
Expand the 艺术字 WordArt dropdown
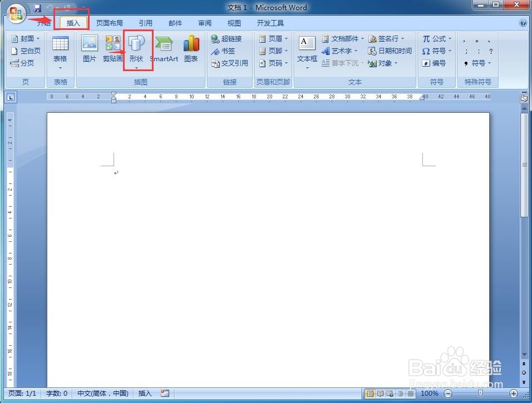(356, 51)
